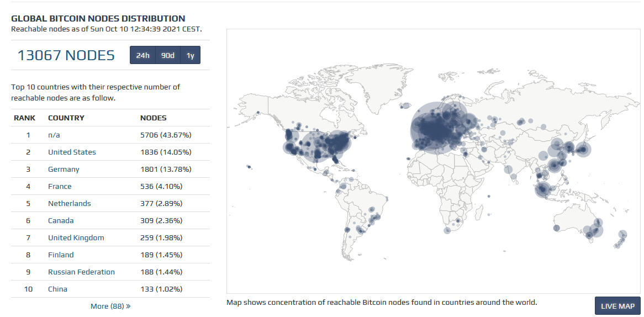This screenshot has width=644, height=317.
Task: Show the 24h node chart
Action: (143, 55)
